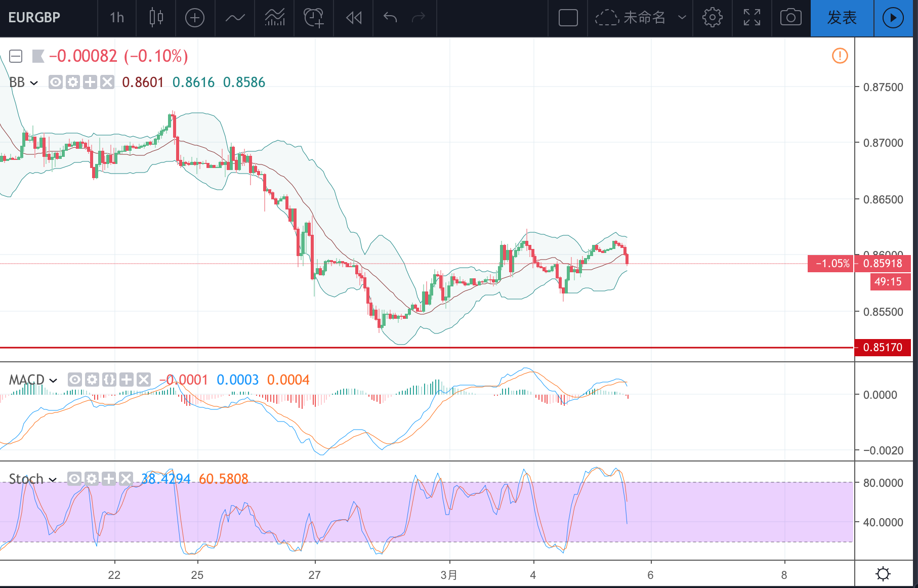Expand the BB indicator dropdown arrow
Viewport: 918px width, 588px height.
click(x=34, y=82)
